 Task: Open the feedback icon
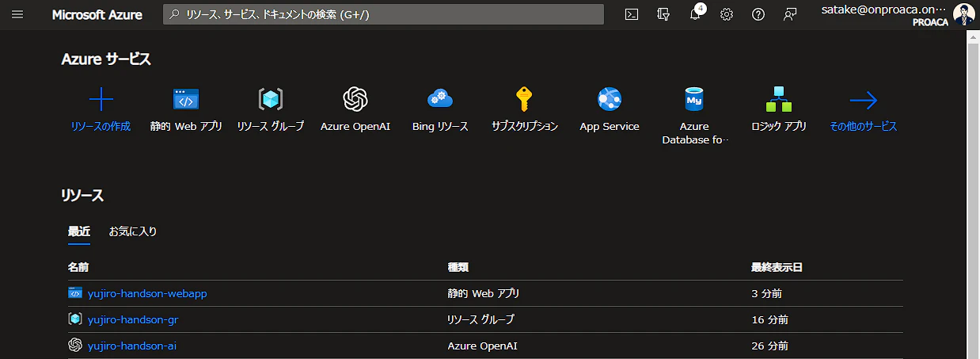[789, 14]
